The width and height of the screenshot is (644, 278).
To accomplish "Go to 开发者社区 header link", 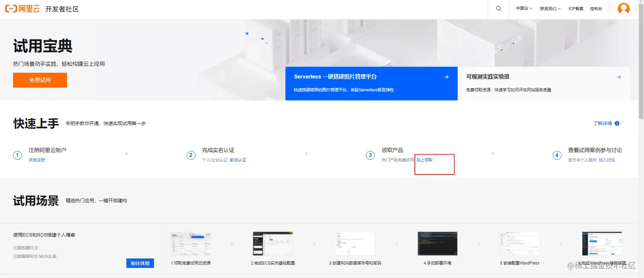I will 62,9.
